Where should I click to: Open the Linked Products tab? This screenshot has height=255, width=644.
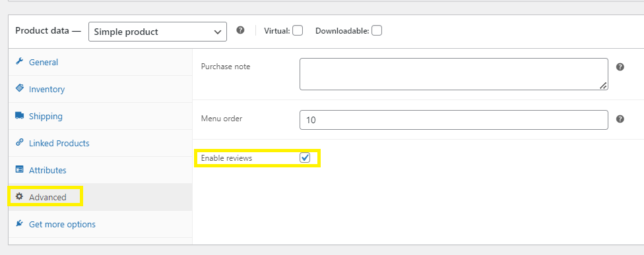(100, 144)
